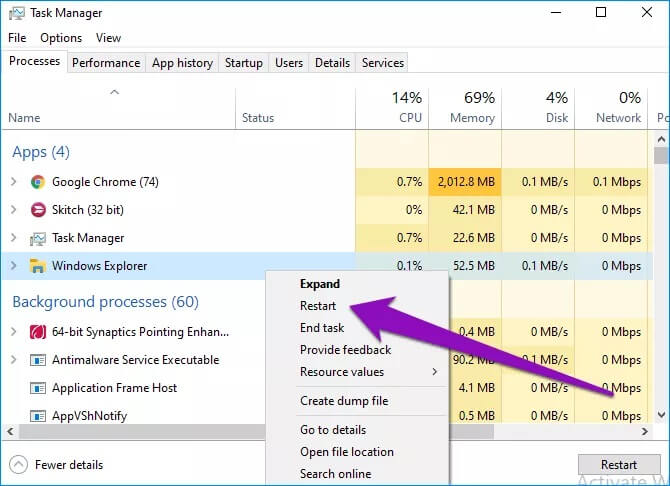Switch to the Details tab
This screenshot has height=486, width=670.
[x=332, y=63]
